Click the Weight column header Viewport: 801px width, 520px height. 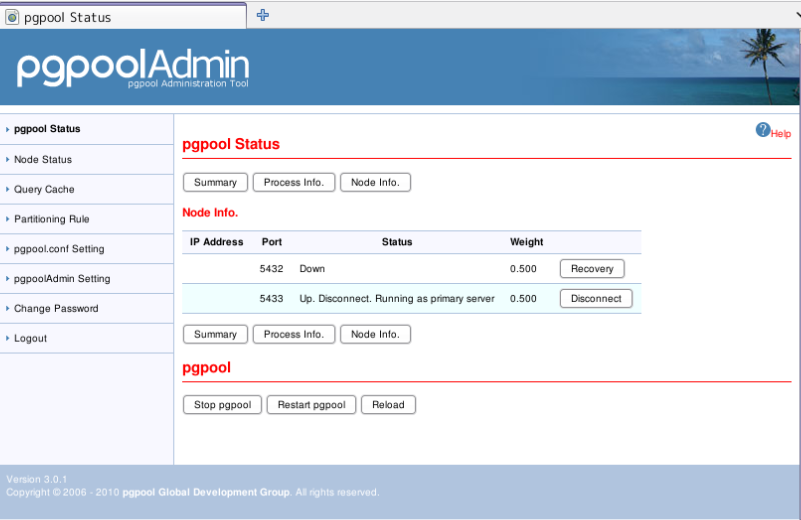[x=527, y=242]
